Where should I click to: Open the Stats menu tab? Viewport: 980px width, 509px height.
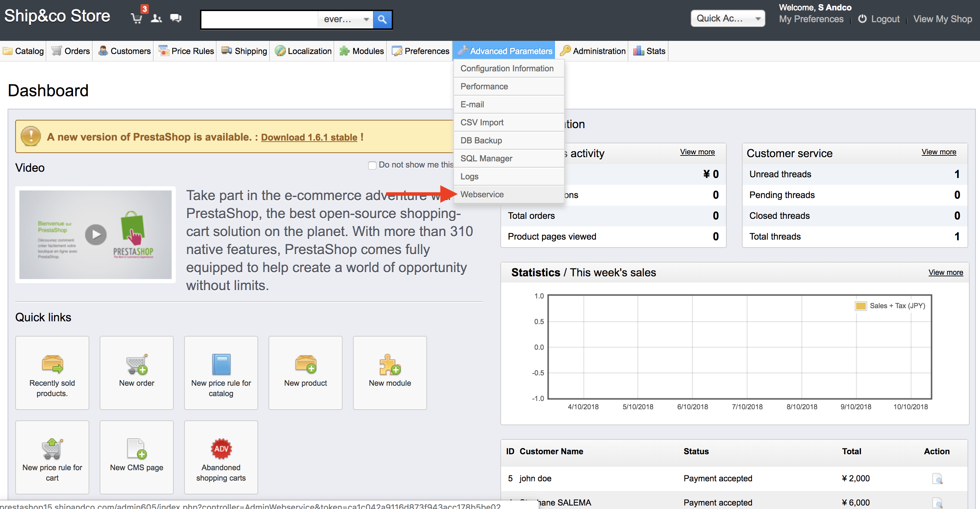pyautogui.click(x=649, y=51)
